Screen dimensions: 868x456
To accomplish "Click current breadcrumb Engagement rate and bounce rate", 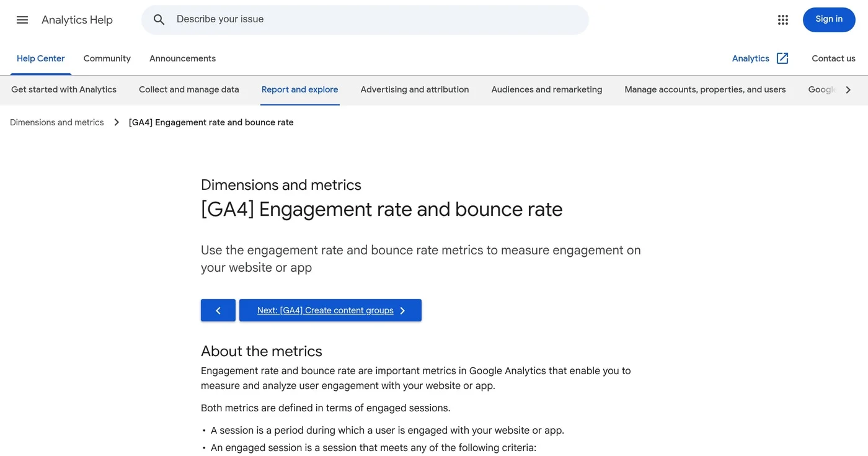I will pos(211,122).
